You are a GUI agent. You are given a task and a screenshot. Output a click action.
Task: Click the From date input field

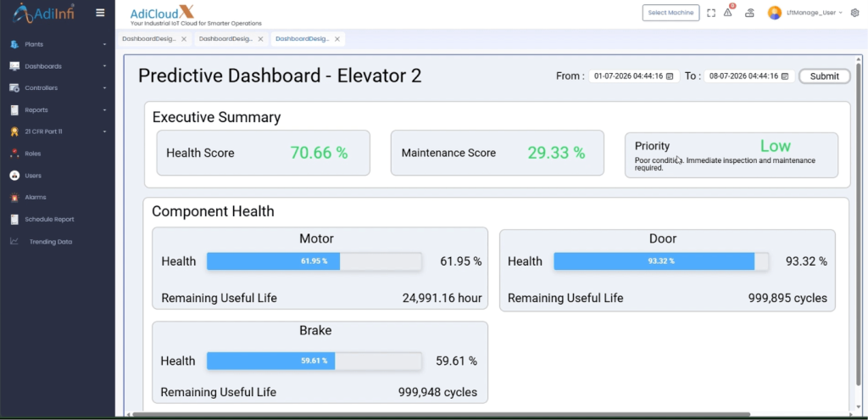pos(634,76)
